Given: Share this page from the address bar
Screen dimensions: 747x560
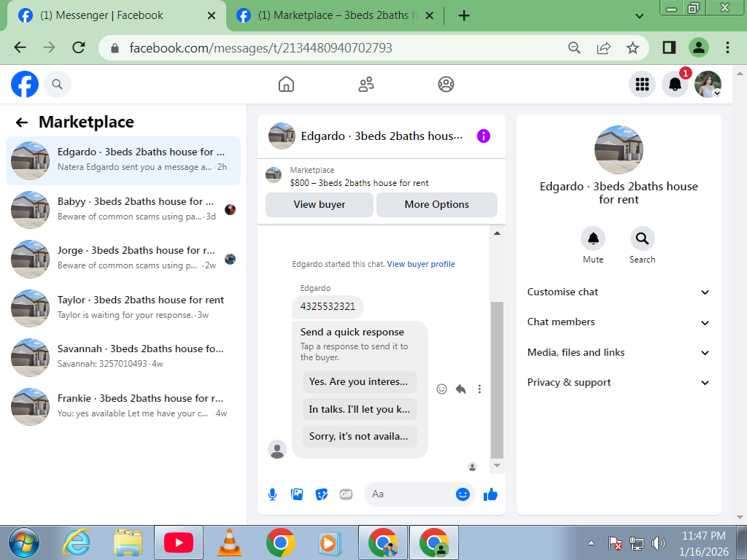Looking at the screenshot, I should pyautogui.click(x=603, y=47).
